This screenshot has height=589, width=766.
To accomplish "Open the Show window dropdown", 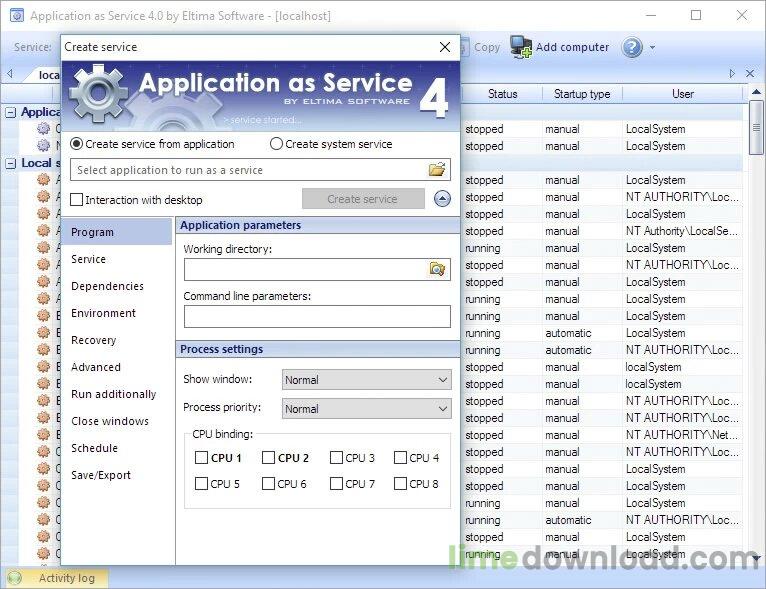I will point(366,379).
